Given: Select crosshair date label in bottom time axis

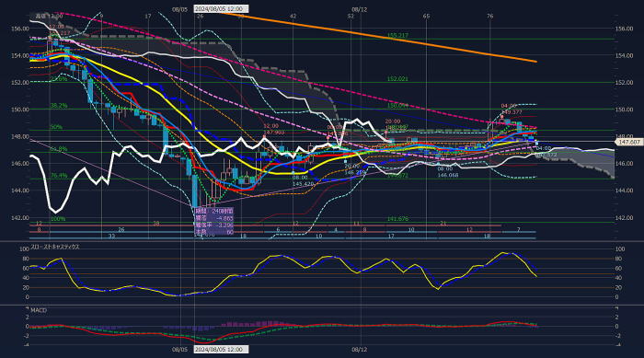Looking at the screenshot, I should pos(221,350).
